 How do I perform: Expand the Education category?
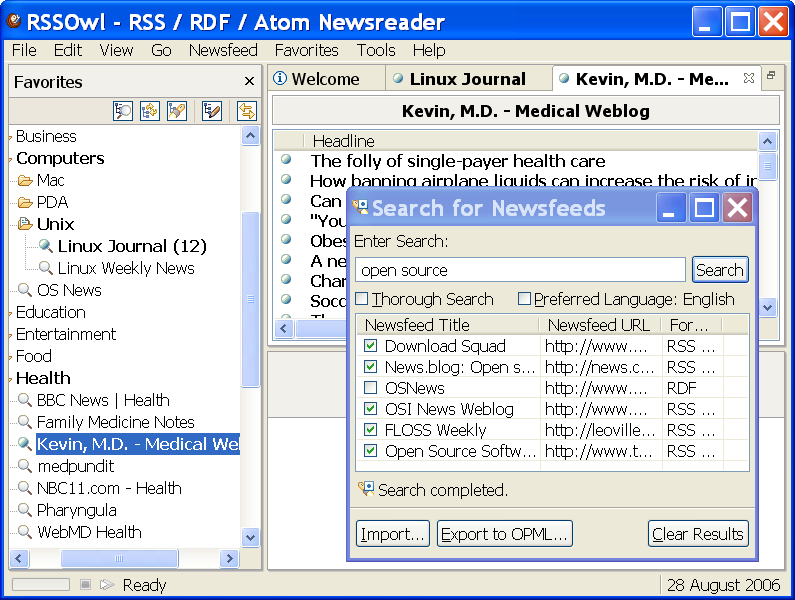pyautogui.click(x=11, y=313)
